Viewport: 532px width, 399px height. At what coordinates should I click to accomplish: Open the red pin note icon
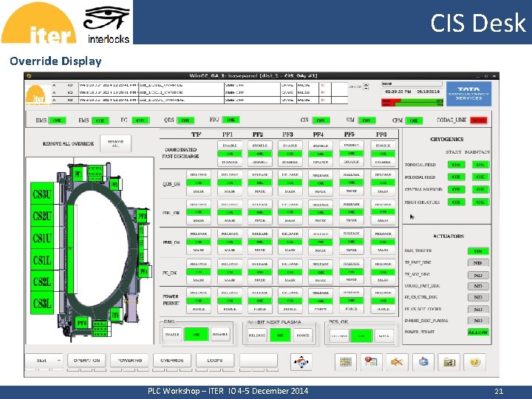371,362
